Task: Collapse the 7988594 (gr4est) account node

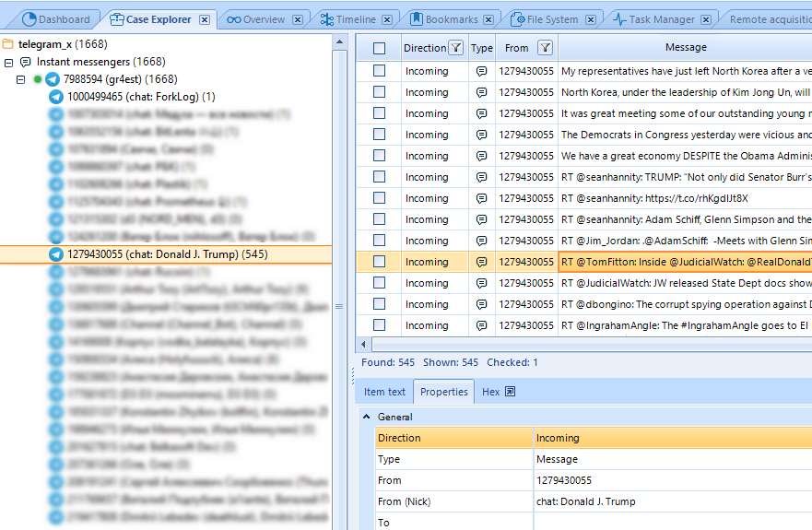Action: (x=20, y=80)
